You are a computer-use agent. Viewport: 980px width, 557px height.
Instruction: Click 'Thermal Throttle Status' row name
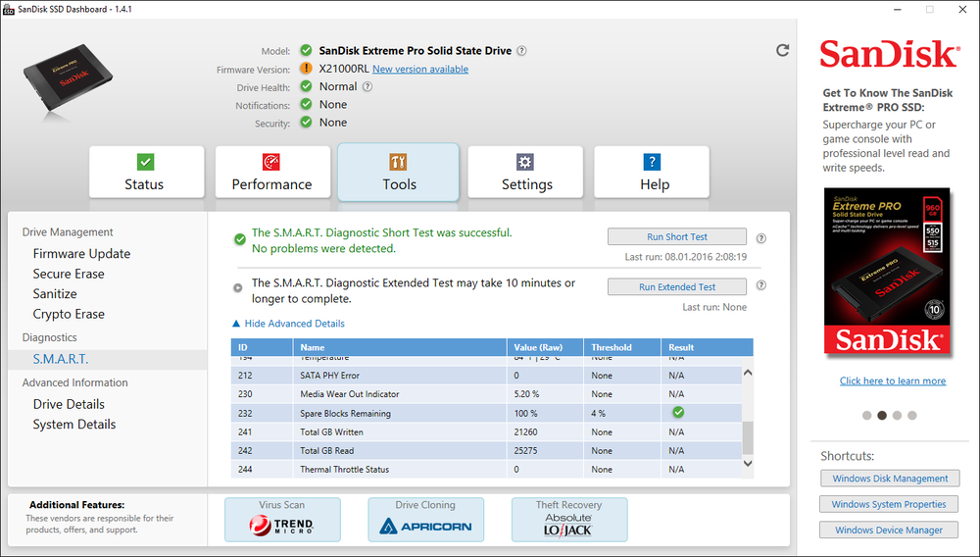pos(344,470)
